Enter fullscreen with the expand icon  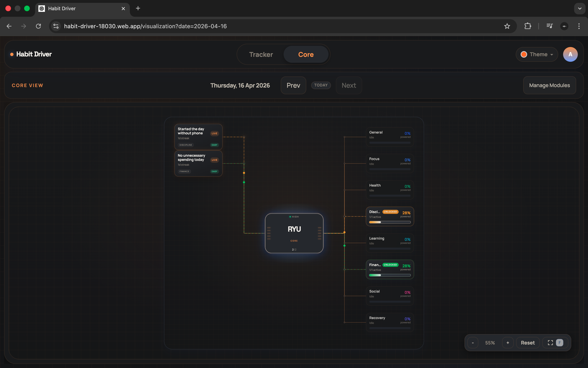[x=550, y=343]
